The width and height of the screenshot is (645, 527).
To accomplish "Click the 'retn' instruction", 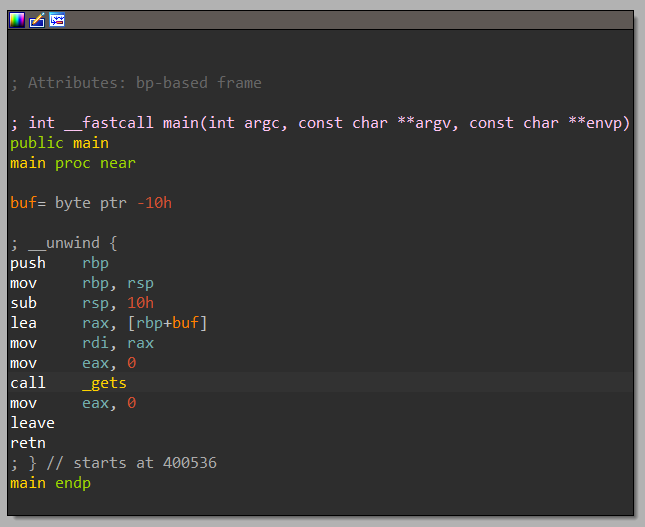I will click(x=28, y=443).
